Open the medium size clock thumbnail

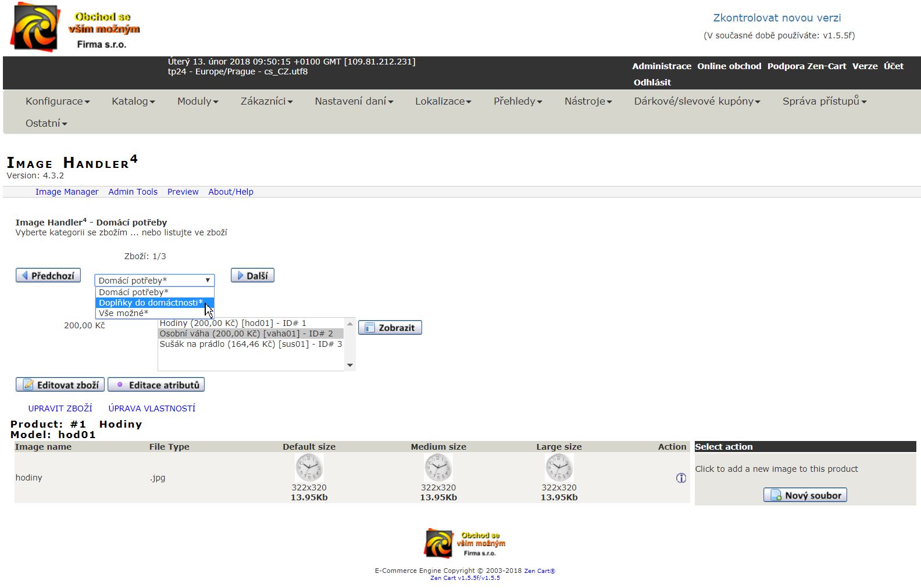pyautogui.click(x=438, y=467)
